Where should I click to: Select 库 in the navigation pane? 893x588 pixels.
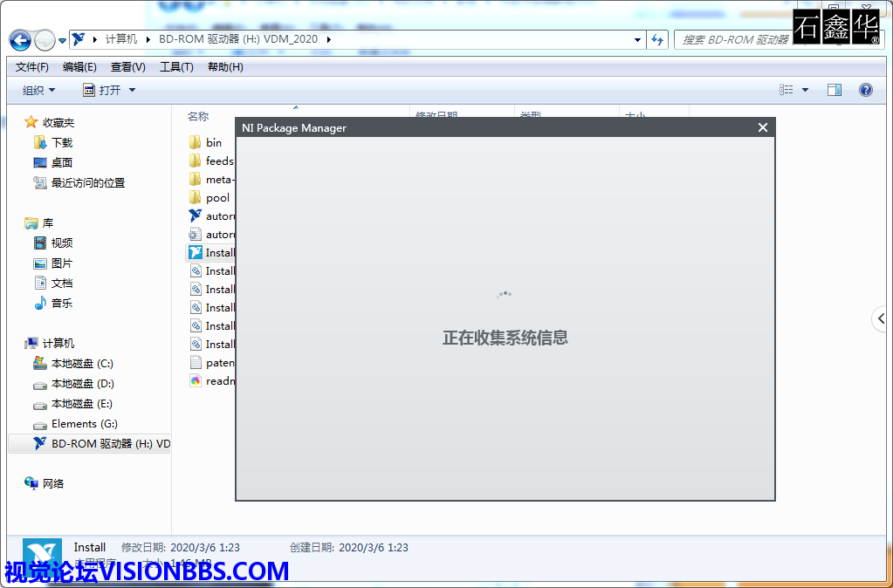point(38,223)
